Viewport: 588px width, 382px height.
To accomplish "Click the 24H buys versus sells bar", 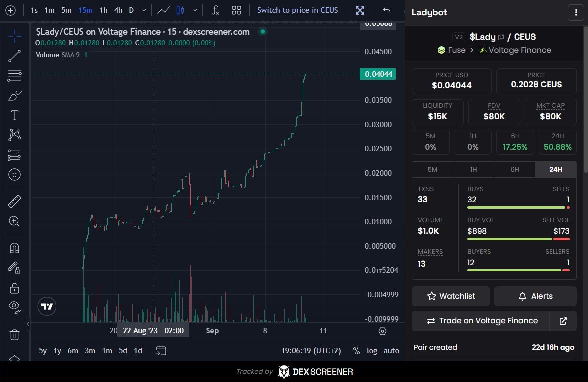I will pos(517,207).
